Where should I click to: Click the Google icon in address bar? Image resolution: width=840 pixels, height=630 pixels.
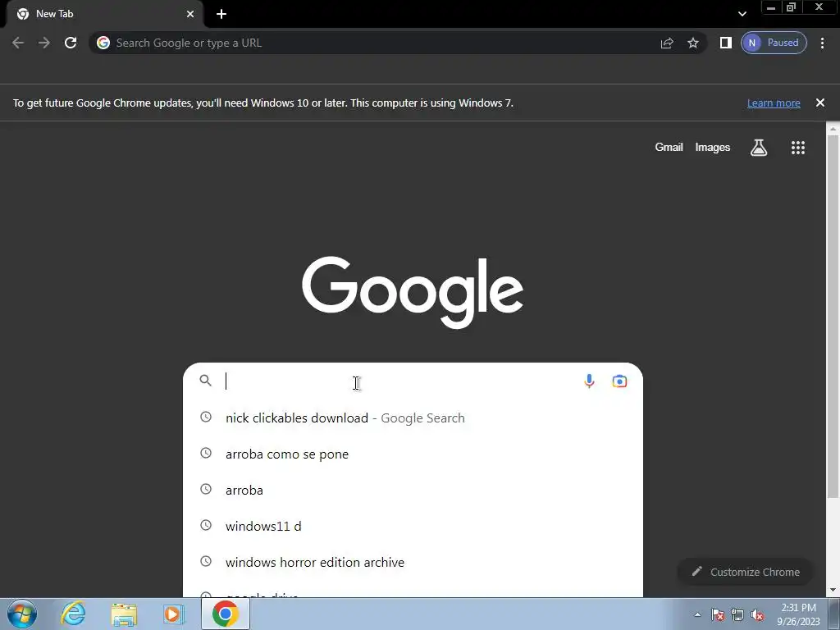103,43
